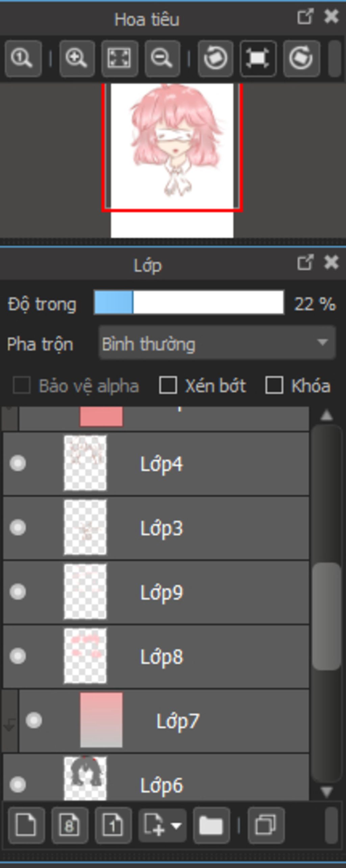Click the zoom to 100% magnifier icon
This screenshot has width=346, height=868.
coord(23,58)
